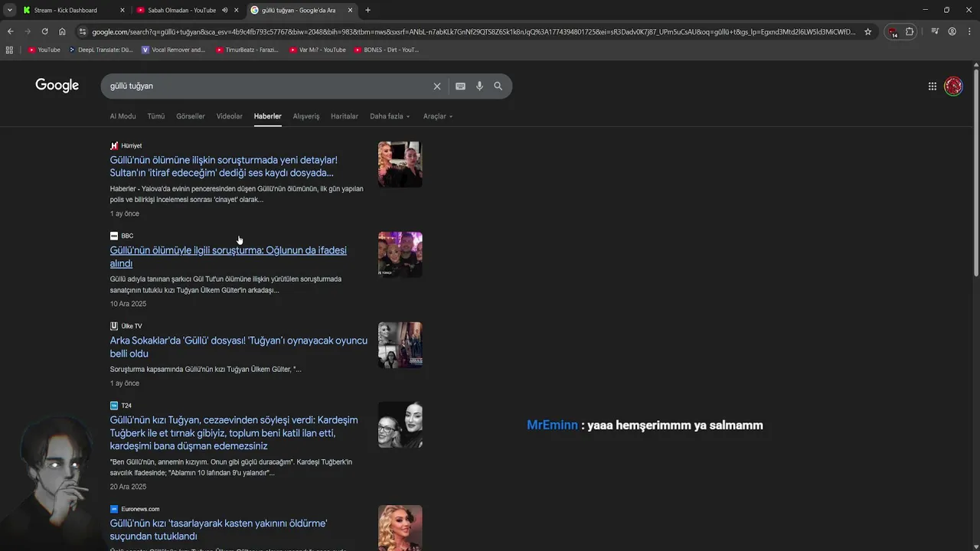The height and width of the screenshot is (551, 980).
Task: Start voice search with microphone icon
Action: pos(479,86)
